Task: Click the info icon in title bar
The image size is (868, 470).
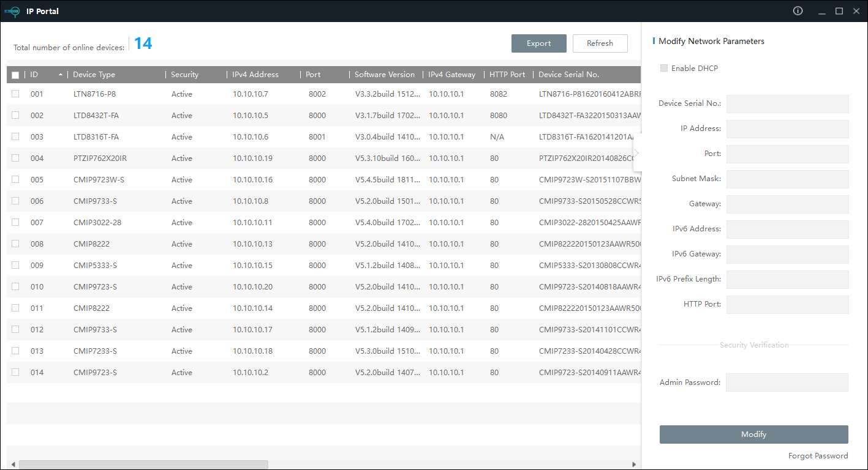Action: click(798, 11)
